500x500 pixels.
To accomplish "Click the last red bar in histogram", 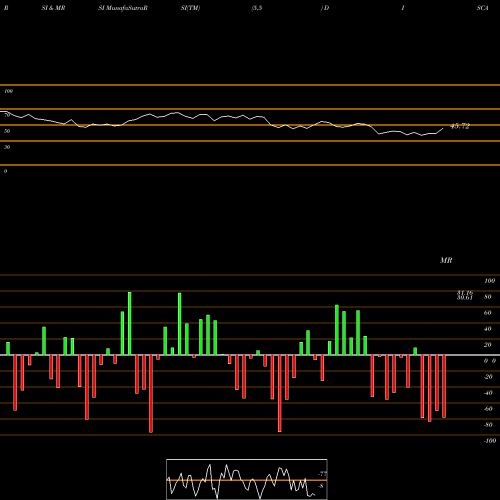I will pyautogui.click(x=444, y=386).
